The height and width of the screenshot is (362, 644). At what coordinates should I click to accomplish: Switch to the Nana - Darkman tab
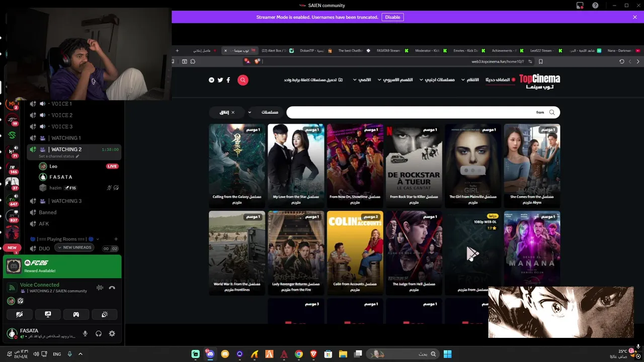pos(623,50)
